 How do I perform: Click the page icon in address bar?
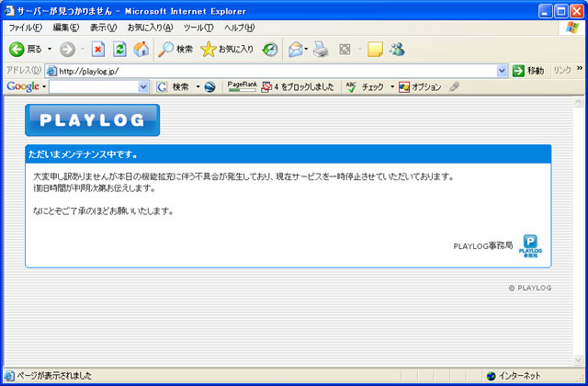51,71
